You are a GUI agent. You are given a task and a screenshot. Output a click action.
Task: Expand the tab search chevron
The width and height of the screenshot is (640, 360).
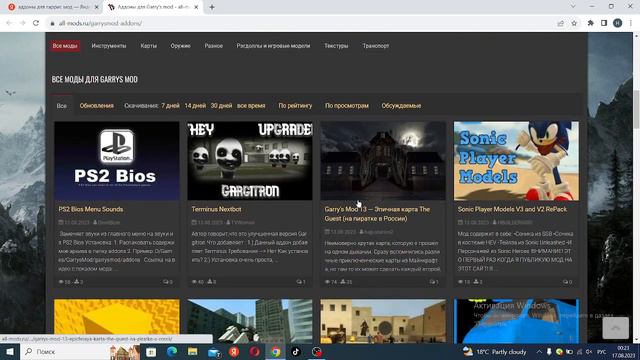(x=573, y=6)
